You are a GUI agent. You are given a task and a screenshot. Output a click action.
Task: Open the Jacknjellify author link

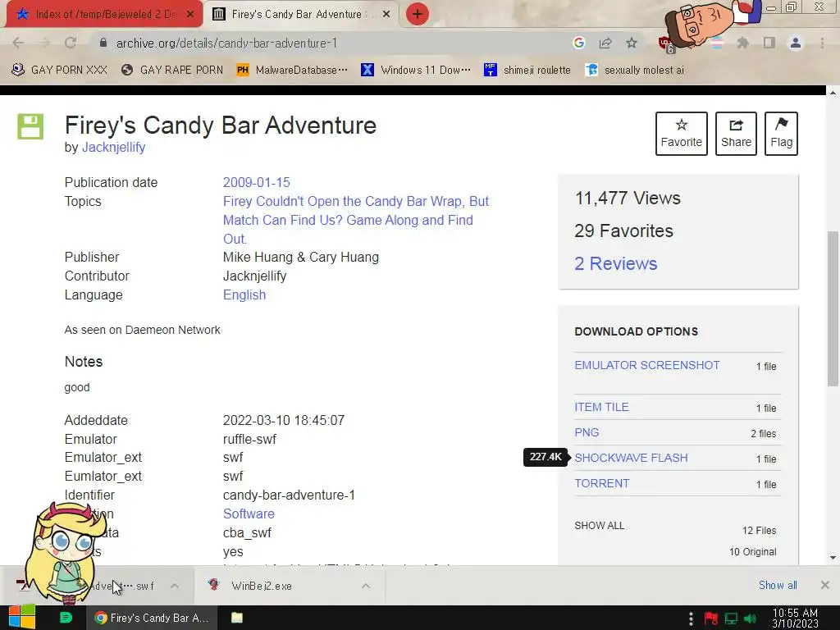pos(113,148)
